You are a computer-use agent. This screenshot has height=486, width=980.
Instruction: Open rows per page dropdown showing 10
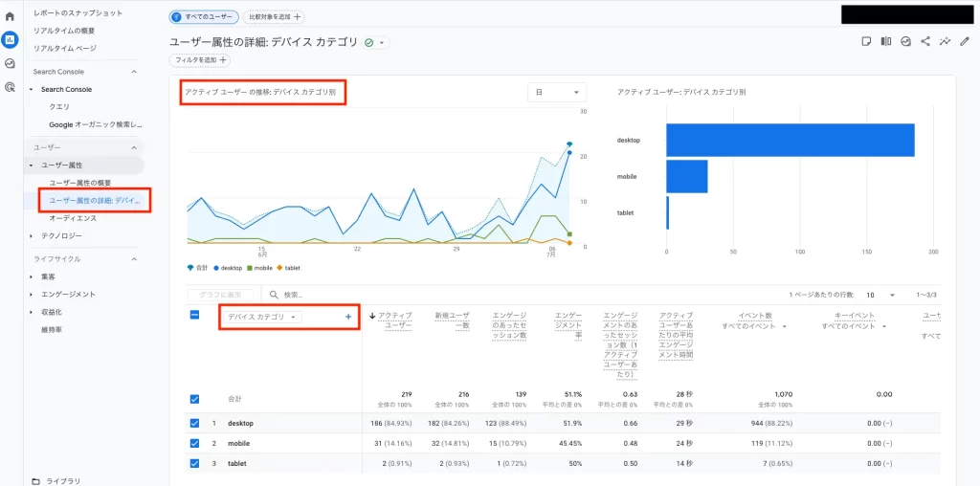click(881, 295)
